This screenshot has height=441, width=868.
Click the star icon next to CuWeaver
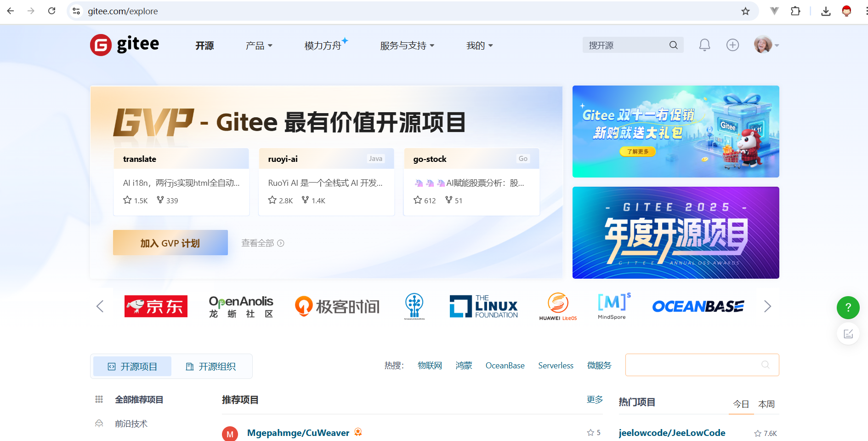pyautogui.click(x=590, y=433)
